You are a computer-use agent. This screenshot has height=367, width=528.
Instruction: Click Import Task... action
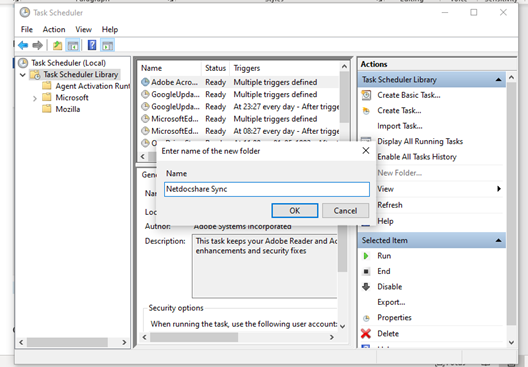tap(400, 126)
